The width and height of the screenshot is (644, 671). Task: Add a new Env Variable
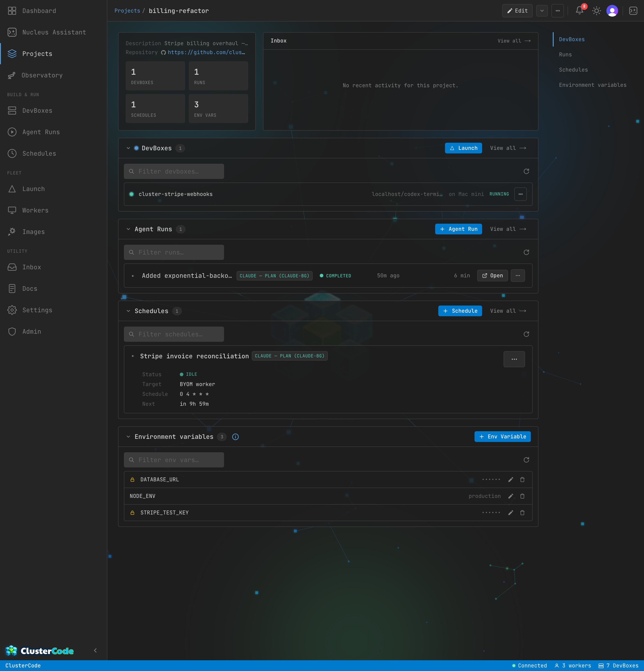coord(502,437)
